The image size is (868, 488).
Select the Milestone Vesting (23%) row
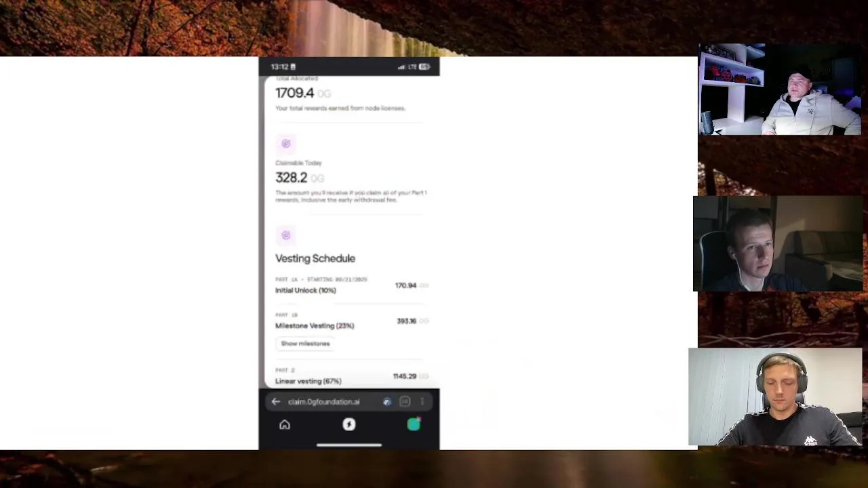352,321
